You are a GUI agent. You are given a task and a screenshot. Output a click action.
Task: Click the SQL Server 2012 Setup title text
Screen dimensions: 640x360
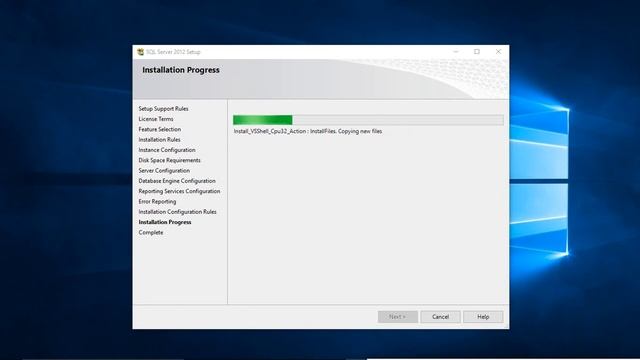(x=173, y=52)
